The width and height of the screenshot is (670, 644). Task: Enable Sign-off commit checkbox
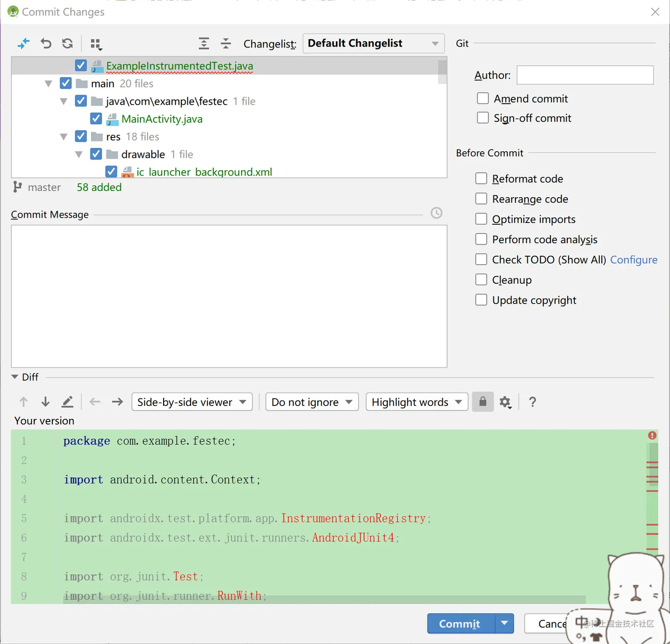[483, 118]
